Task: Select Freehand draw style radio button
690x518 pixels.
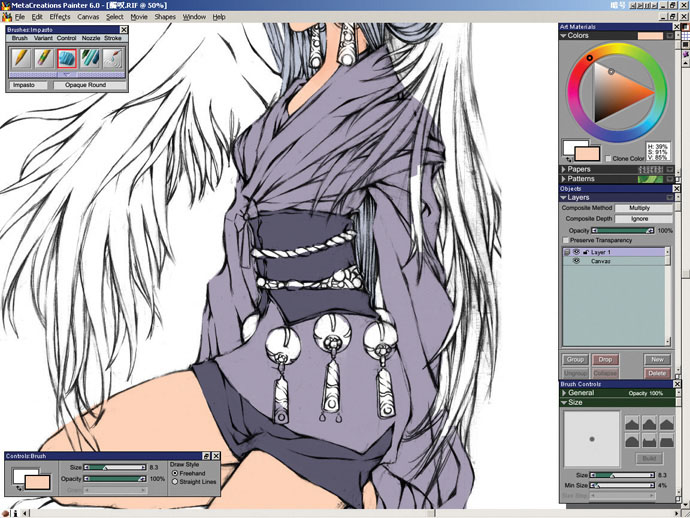Action: 175,474
